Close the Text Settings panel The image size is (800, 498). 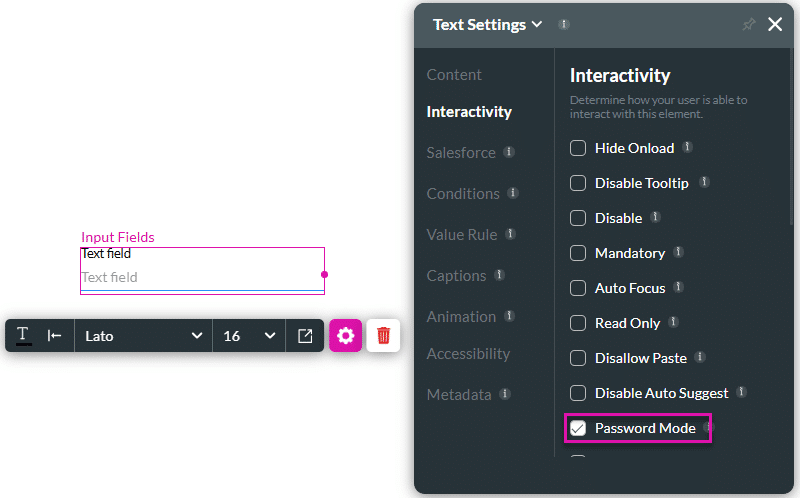[x=775, y=24]
